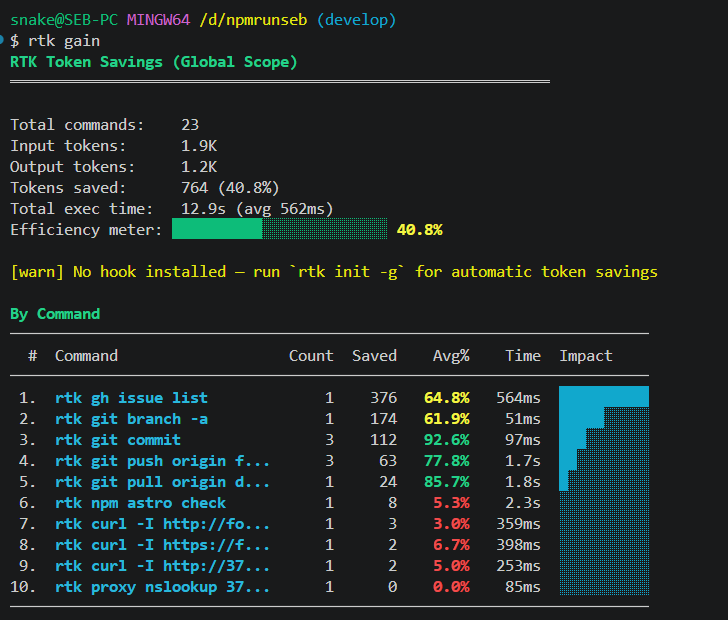Click the Count column header
The width and height of the screenshot is (728, 620).
pos(311,356)
